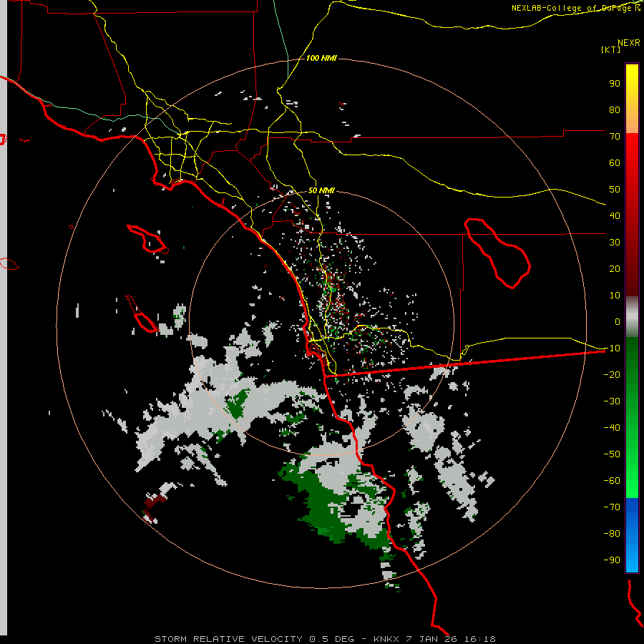The height and width of the screenshot is (644, 644).
Task: Select the positive 10 value on scale
Action: (615, 296)
